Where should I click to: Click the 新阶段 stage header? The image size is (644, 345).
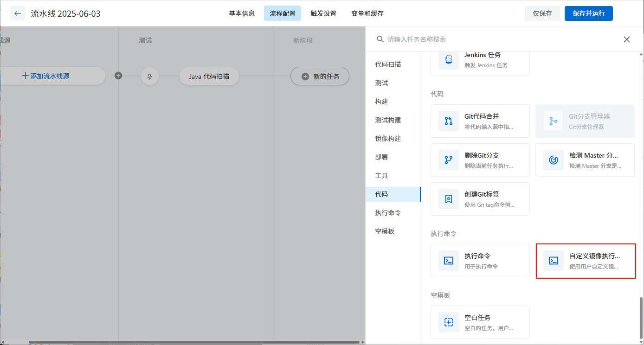[303, 40]
